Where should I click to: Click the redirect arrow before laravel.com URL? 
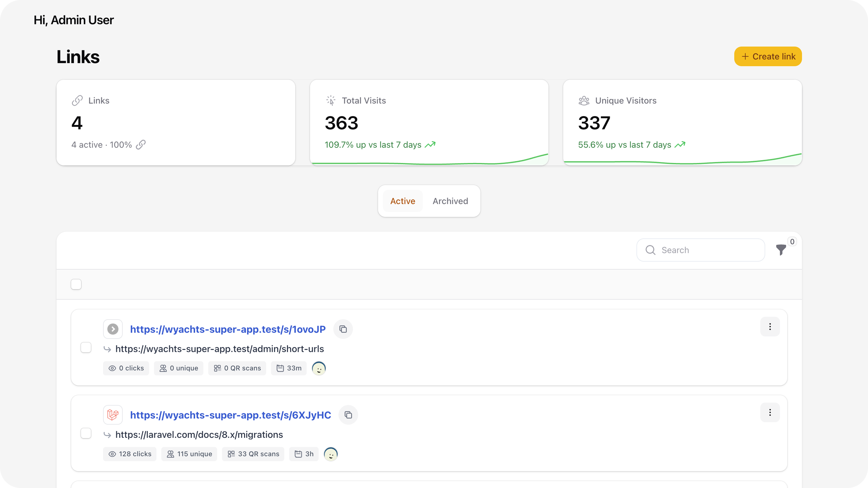[x=107, y=435]
